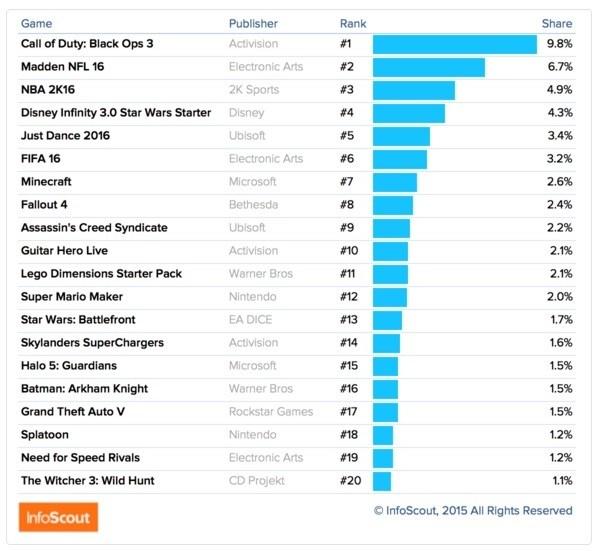This screenshot has width=600, height=551.
Task: Click the Madden NFL 16 share bar
Action: click(429, 67)
